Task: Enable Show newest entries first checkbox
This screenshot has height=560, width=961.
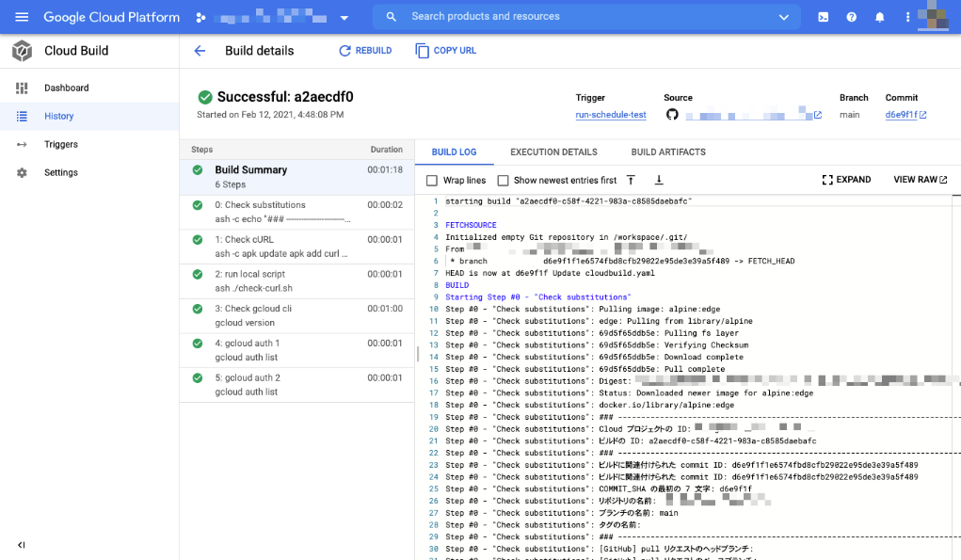Action: coord(504,180)
